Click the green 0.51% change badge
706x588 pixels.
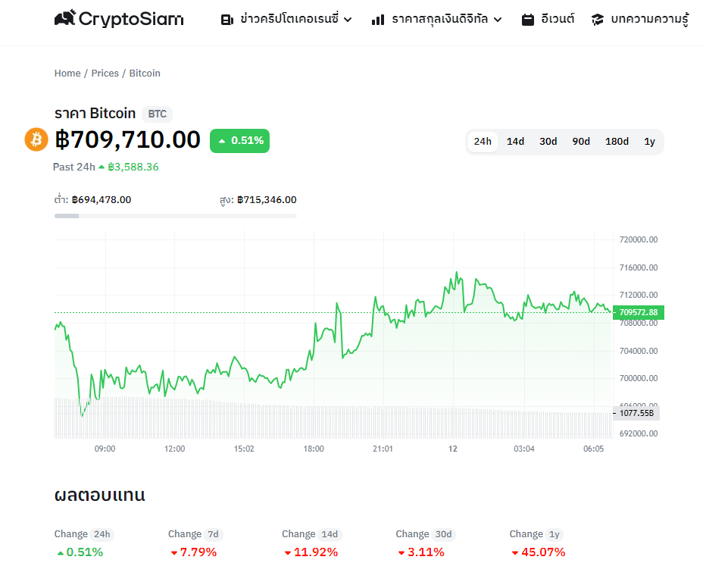point(239,141)
